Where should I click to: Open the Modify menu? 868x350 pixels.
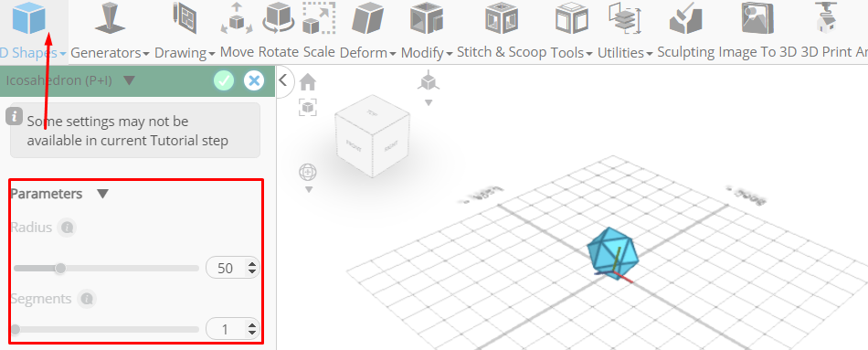tap(427, 53)
